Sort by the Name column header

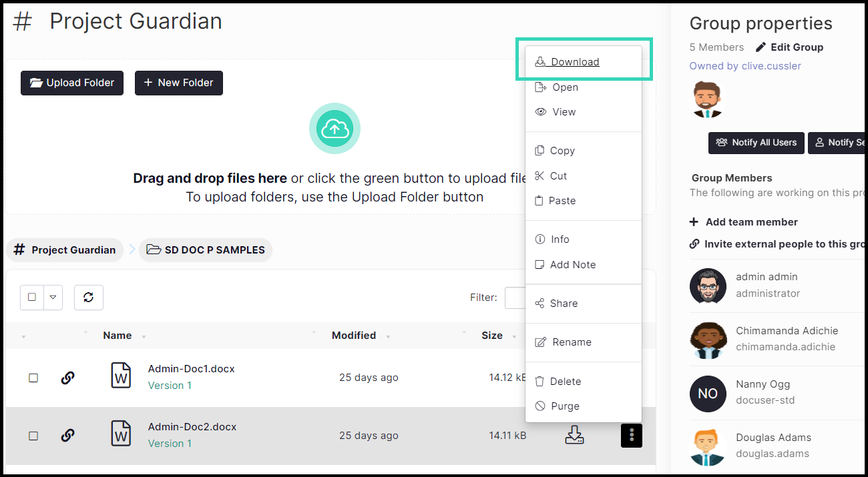pos(118,336)
